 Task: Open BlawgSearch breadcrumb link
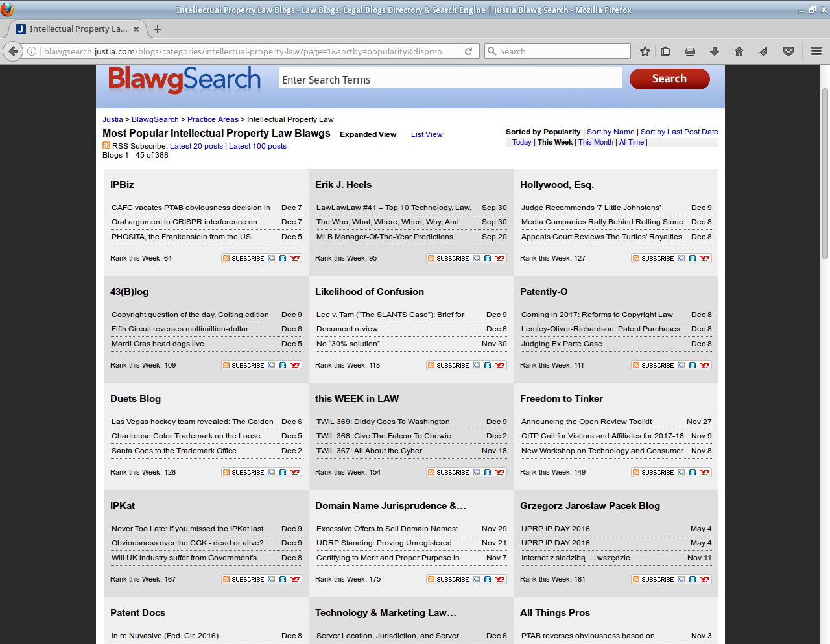pos(155,119)
